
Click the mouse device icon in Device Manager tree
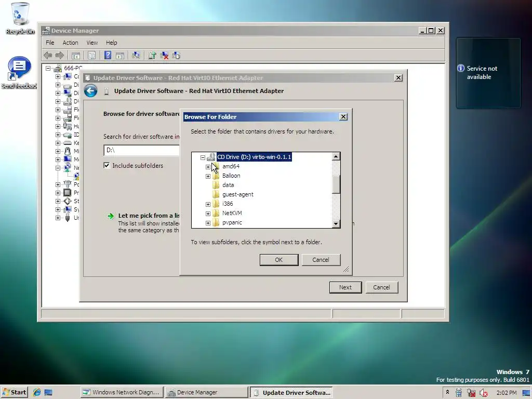pos(68,151)
